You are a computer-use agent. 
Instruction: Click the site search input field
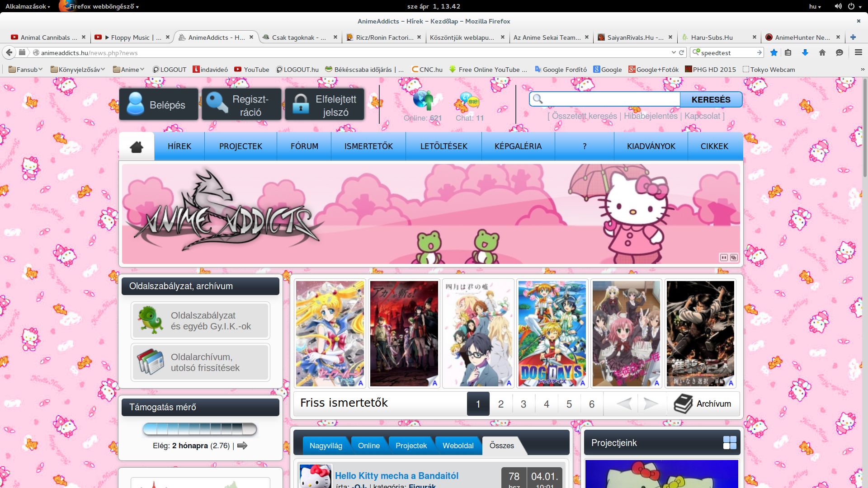click(605, 99)
